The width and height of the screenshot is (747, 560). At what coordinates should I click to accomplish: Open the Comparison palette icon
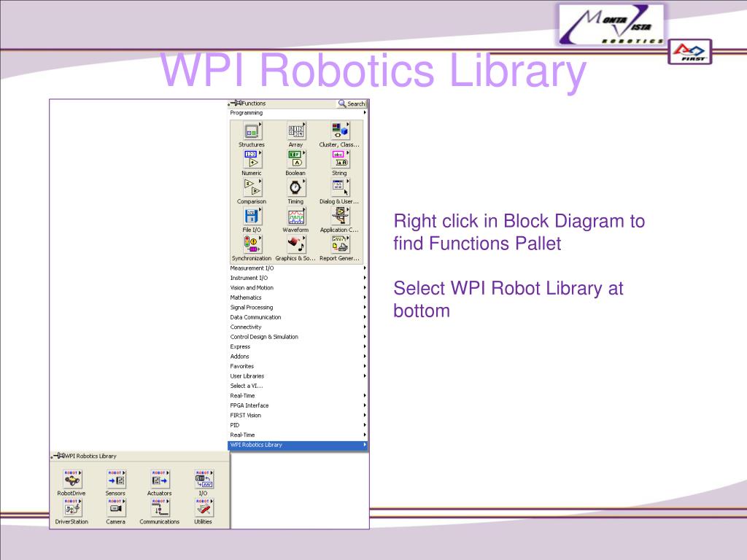[x=252, y=187]
